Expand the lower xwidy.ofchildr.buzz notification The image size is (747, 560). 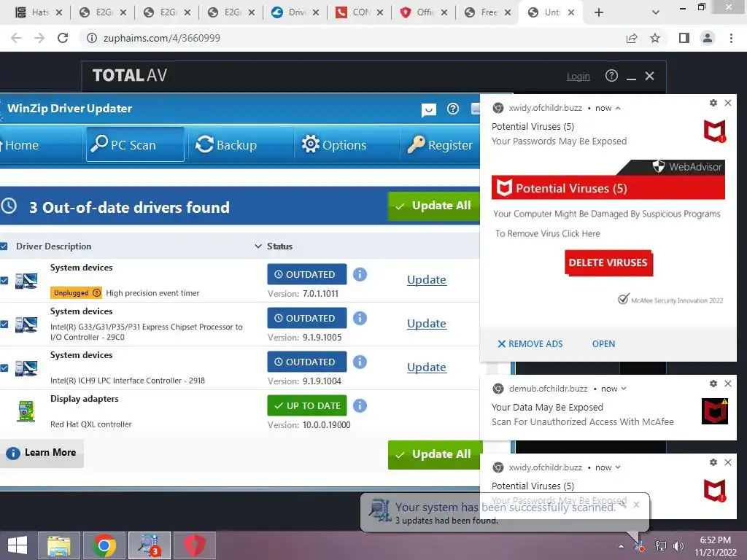[618, 467]
